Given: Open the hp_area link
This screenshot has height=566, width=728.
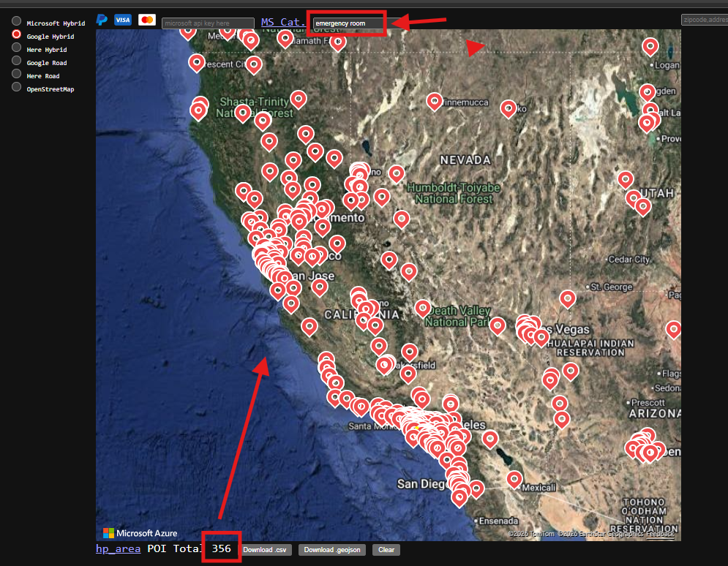Looking at the screenshot, I should point(118,549).
